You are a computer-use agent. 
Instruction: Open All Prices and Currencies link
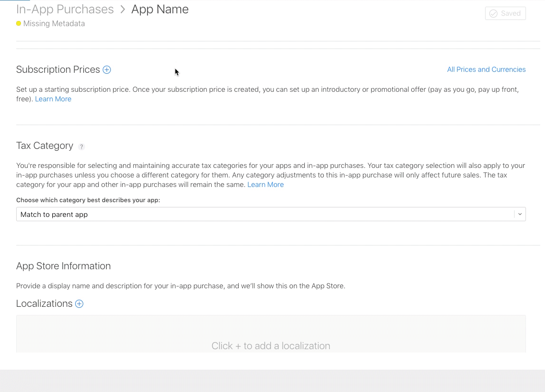pos(486,69)
